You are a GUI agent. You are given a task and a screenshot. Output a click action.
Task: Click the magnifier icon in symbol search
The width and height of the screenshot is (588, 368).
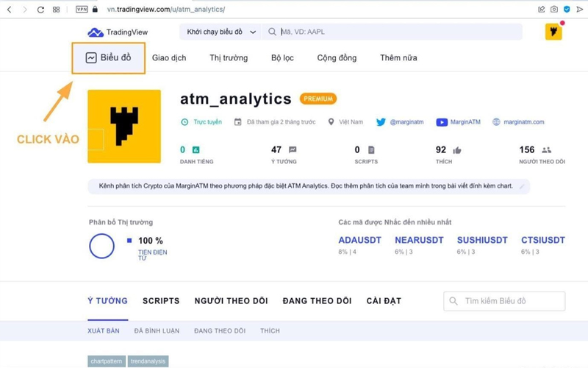pos(272,32)
